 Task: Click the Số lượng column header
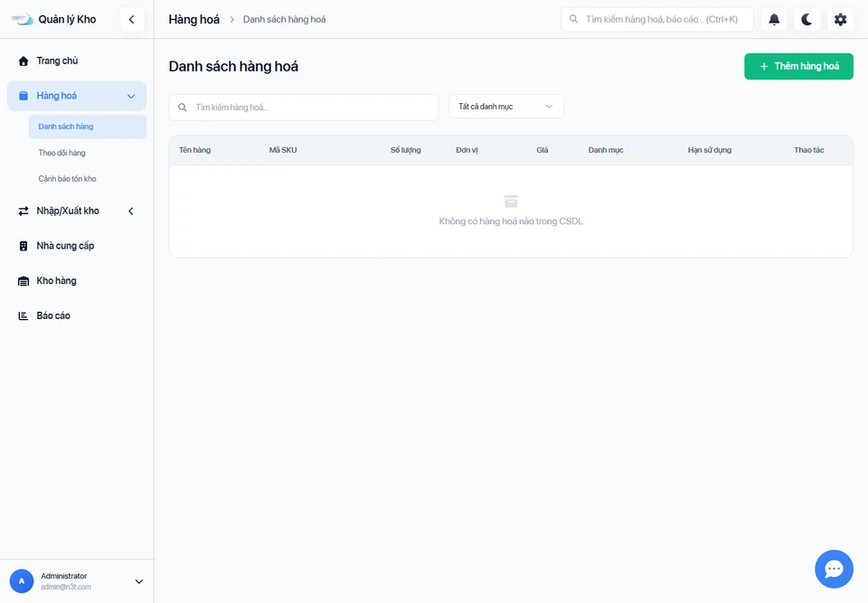pos(406,150)
